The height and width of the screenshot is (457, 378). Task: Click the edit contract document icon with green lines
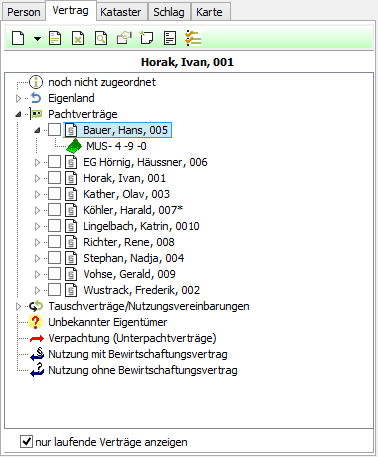pyautogui.click(x=55, y=38)
